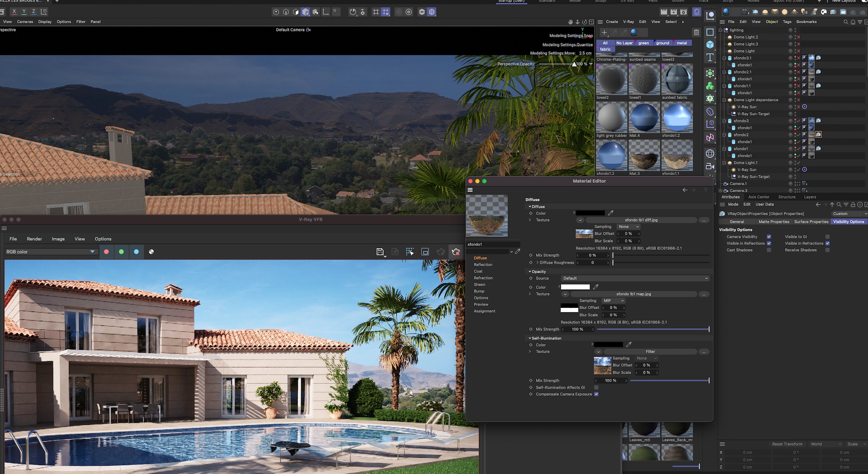Screen dimensions: 868x474
Task: Select the Mat.4 material thumbnail
Action: [x=644, y=117]
